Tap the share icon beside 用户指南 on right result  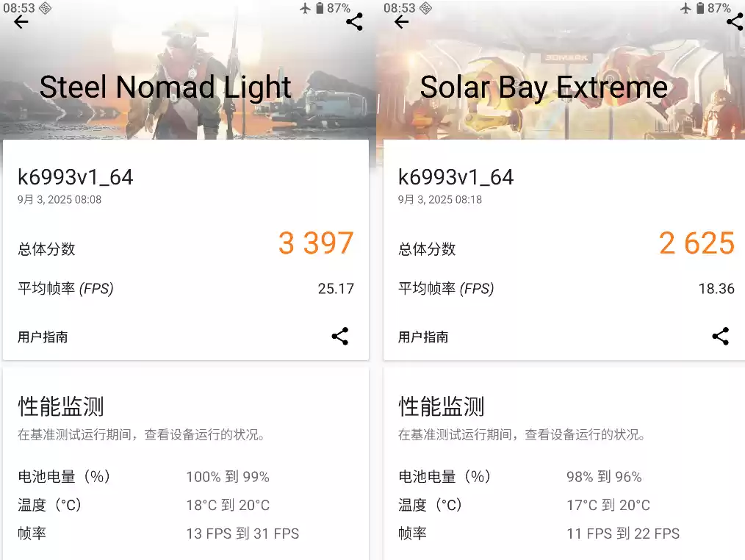[720, 336]
